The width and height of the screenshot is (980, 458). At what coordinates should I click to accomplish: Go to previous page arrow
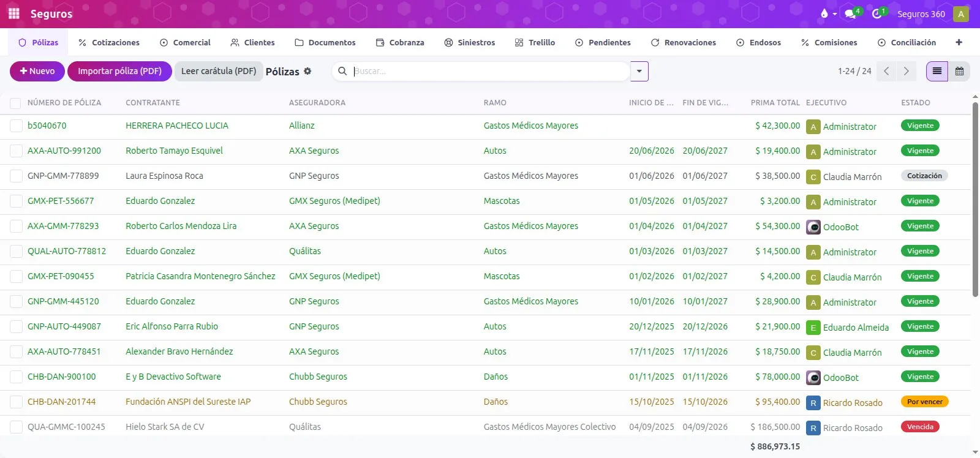(886, 71)
